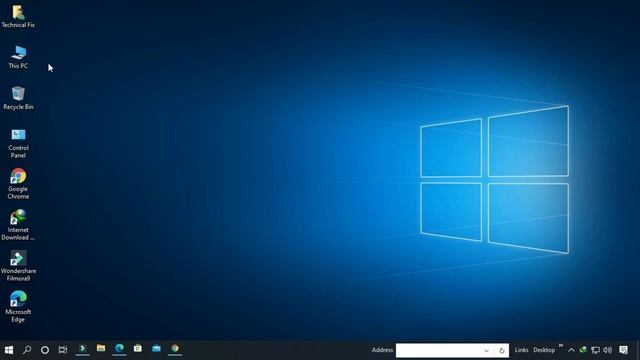This screenshot has height=360, width=640.
Task: Open the Action Center notifications
Action: [x=624, y=350]
